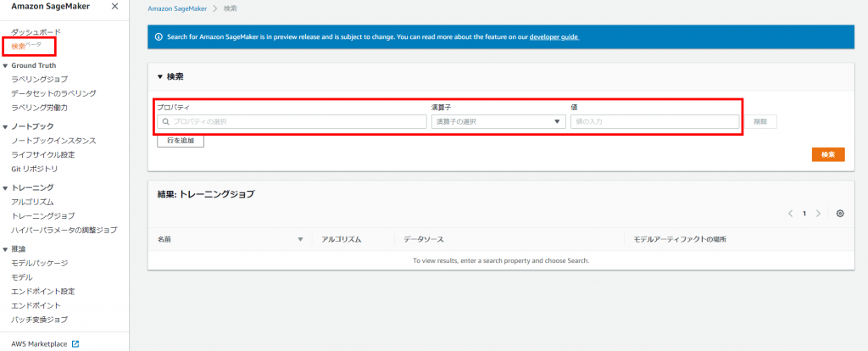Viewport: 868px width, 351px height.
Task: Open ノートブックインスタンス
Action: [x=53, y=141]
